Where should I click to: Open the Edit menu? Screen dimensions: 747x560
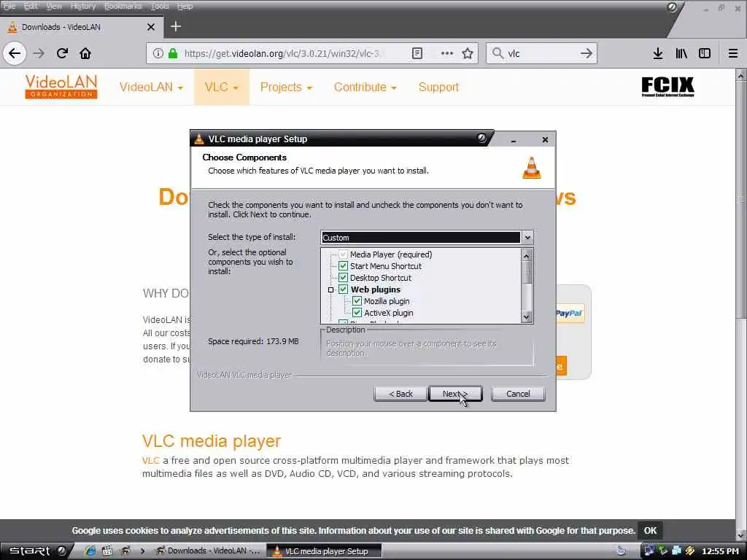(31, 6)
